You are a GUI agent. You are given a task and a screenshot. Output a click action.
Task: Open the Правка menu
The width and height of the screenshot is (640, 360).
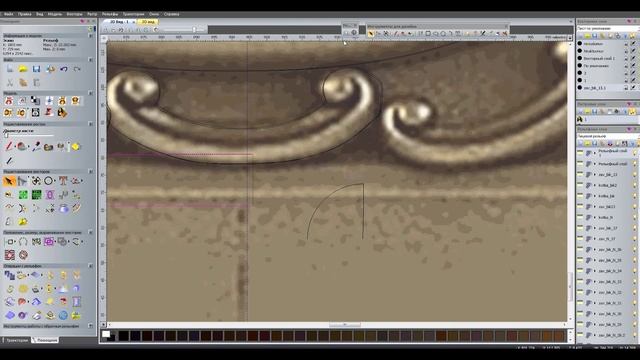coord(24,14)
